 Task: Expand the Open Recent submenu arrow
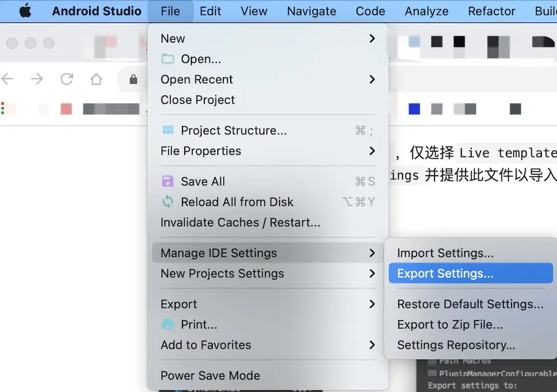(x=372, y=79)
